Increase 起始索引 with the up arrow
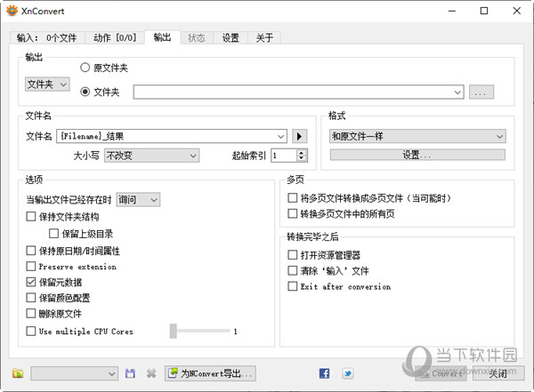Viewport: 534px width, 392px height. [x=301, y=153]
